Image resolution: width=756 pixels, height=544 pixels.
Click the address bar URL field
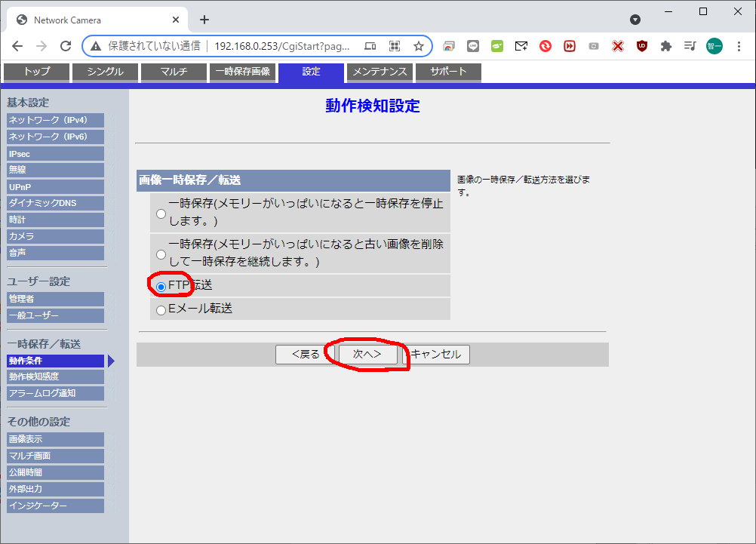281,46
